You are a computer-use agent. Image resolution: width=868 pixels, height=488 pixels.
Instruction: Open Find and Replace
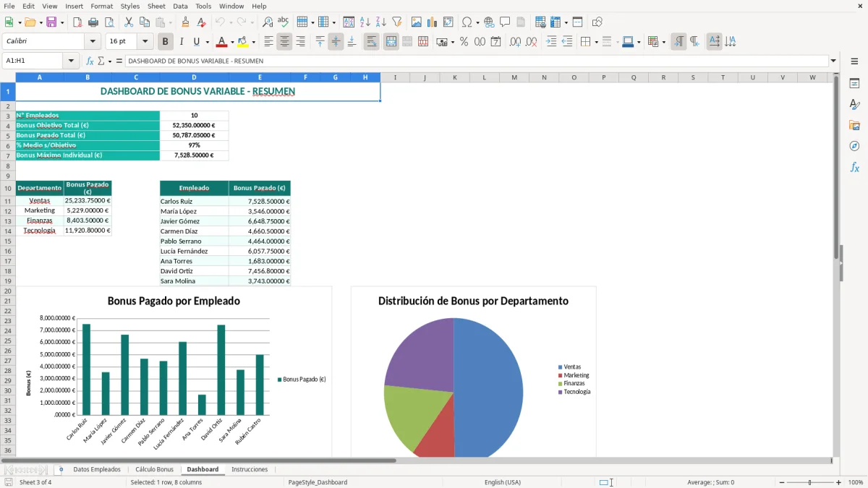coord(268,22)
